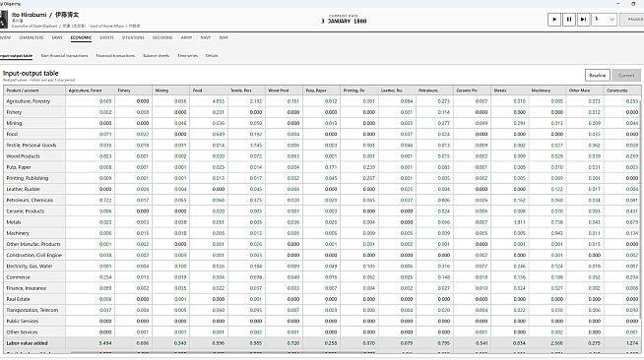Click the 3 January 1880 current date

[344, 21]
